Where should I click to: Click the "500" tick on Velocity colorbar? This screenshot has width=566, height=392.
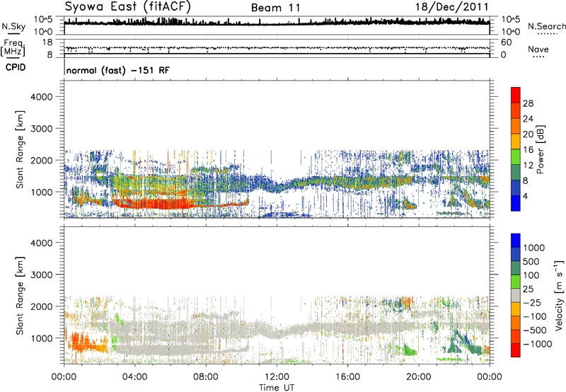pyautogui.click(x=531, y=261)
